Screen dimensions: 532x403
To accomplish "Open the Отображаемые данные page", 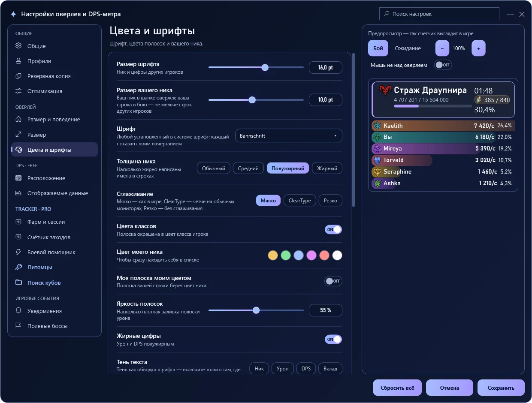I will (54, 193).
